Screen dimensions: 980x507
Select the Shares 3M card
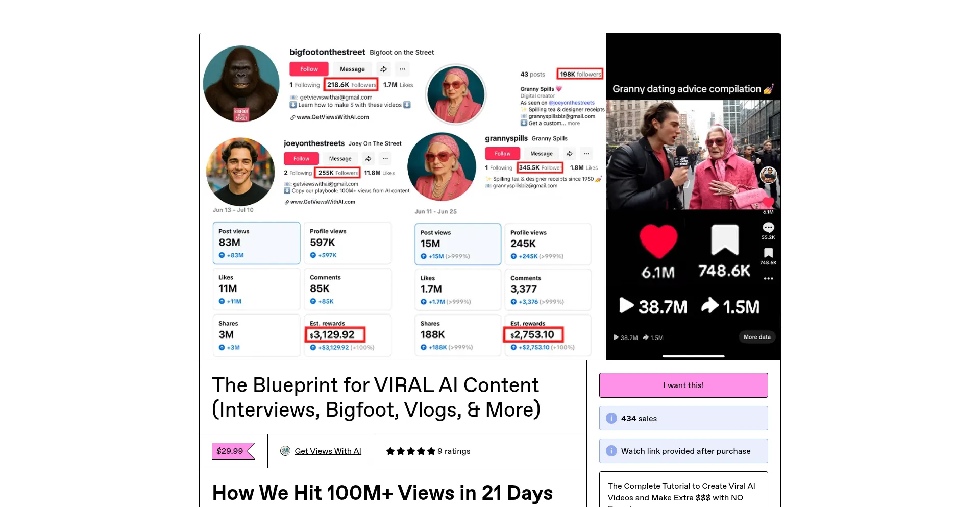point(256,335)
